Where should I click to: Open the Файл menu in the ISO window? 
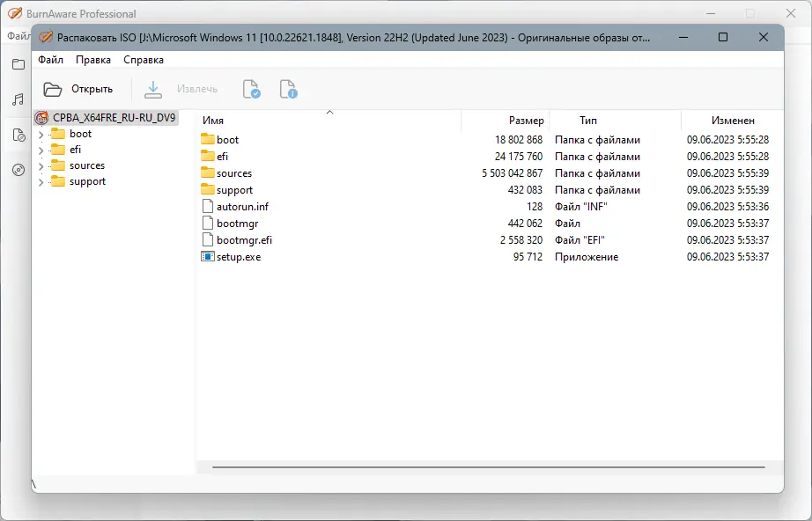(x=51, y=60)
